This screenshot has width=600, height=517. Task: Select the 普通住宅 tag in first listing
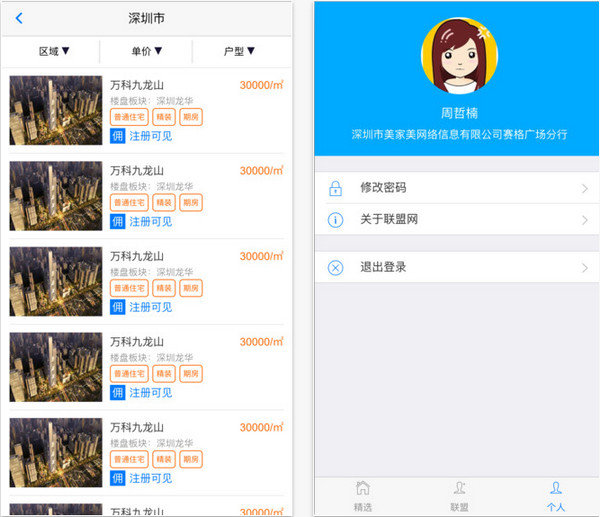click(129, 117)
